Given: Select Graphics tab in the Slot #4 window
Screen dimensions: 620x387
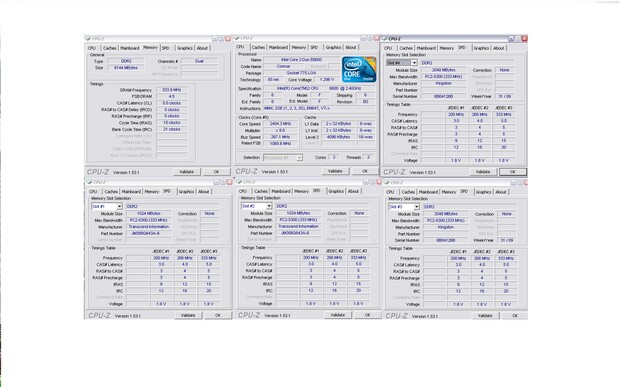Looking at the screenshot, I should click(481, 48).
